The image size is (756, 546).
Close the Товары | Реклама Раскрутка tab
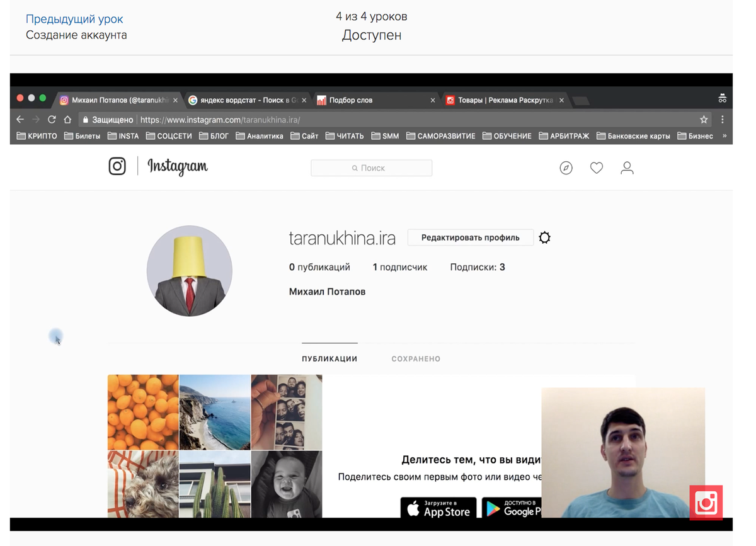[561, 100]
